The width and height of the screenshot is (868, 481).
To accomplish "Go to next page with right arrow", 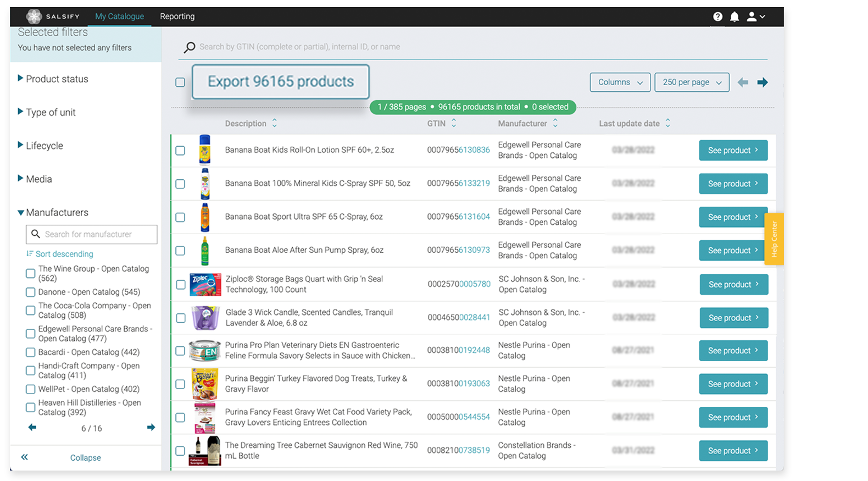I will (763, 82).
